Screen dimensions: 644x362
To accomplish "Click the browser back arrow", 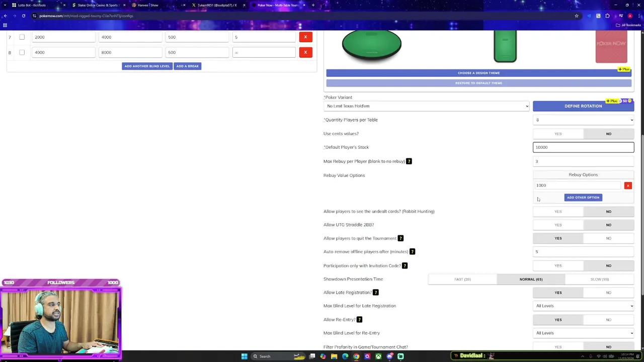I will [5, 16].
